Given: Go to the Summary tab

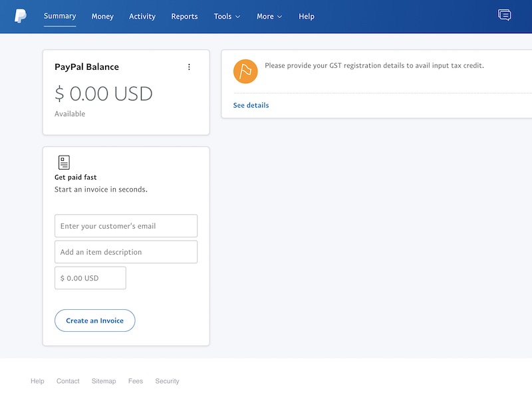Looking at the screenshot, I should (x=60, y=16).
